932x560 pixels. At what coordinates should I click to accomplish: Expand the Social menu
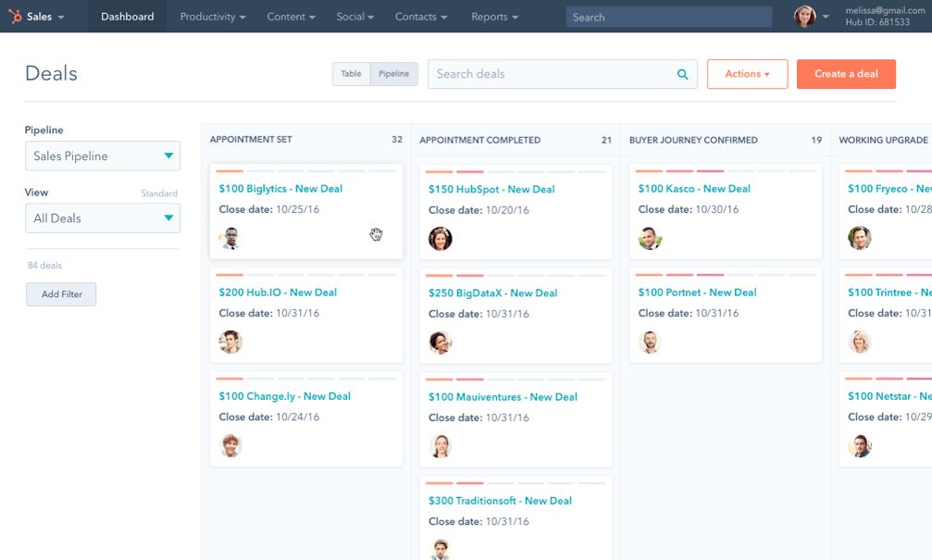click(354, 17)
